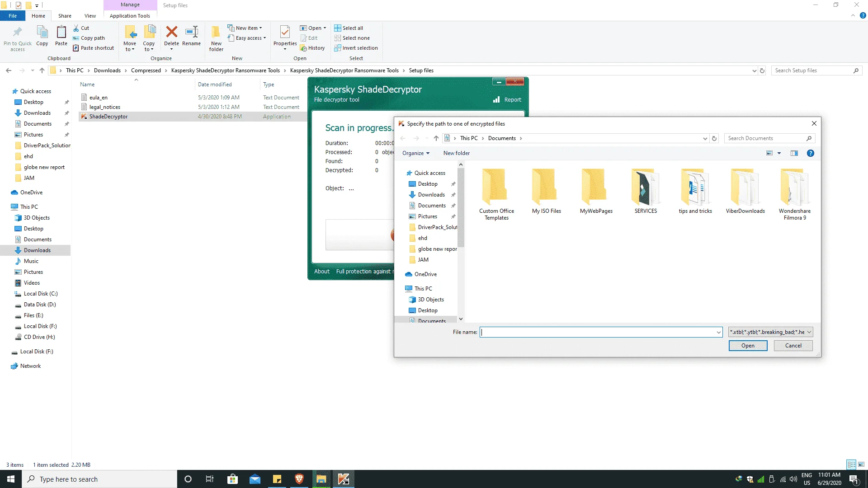Viewport: 868px width, 488px height.
Task: Click the Rename ribbon icon
Action: click(x=191, y=32)
